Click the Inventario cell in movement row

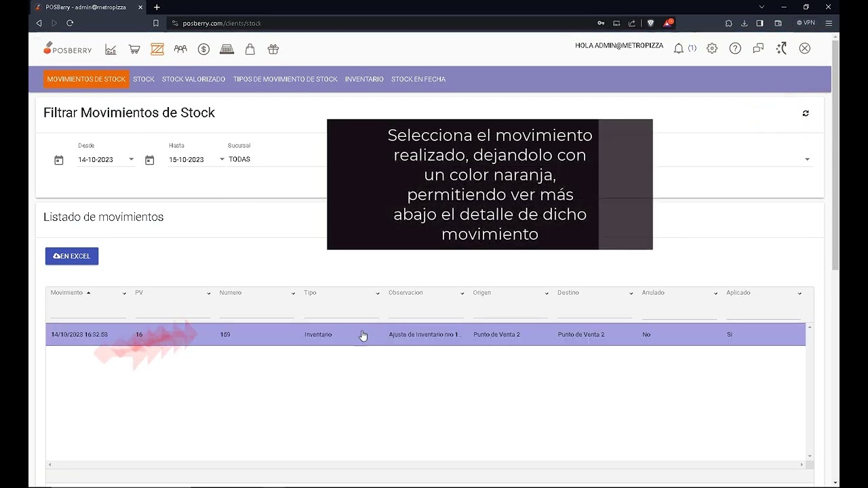tap(318, 335)
